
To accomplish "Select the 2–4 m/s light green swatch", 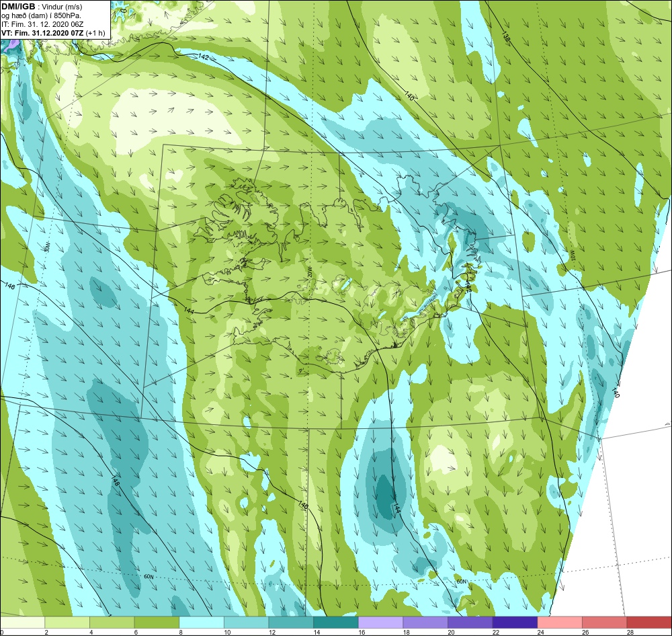I will pyautogui.click(x=67, y=623).
